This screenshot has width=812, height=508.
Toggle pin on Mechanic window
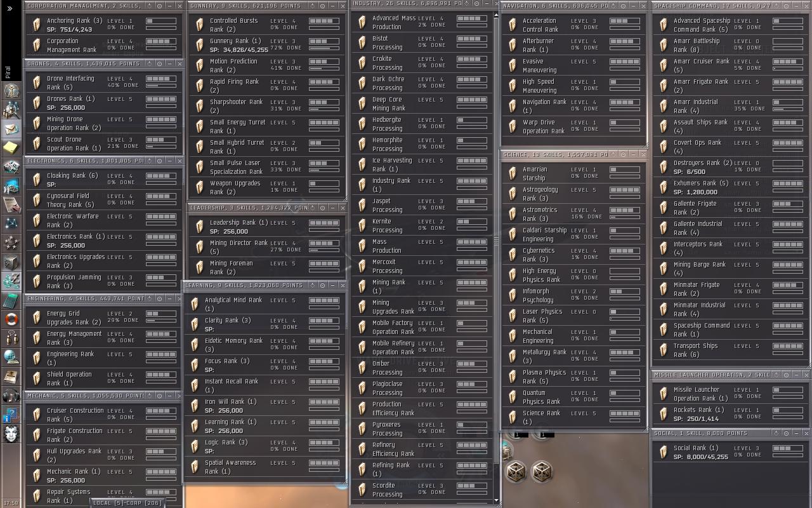(x=149, y=396)
